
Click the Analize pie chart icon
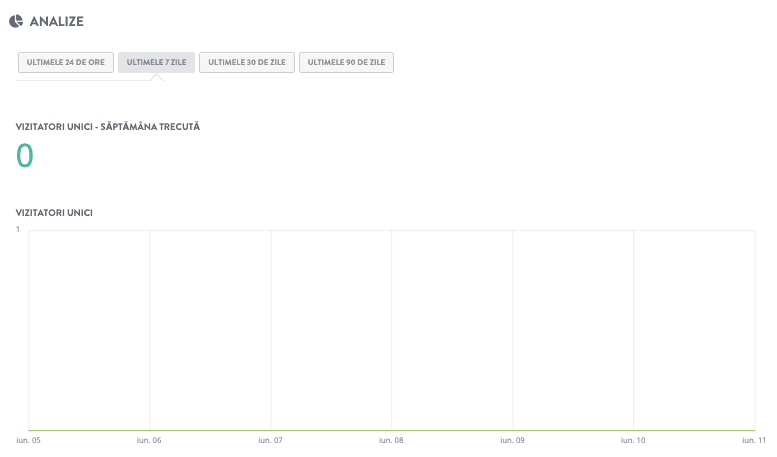pos(16,21)
